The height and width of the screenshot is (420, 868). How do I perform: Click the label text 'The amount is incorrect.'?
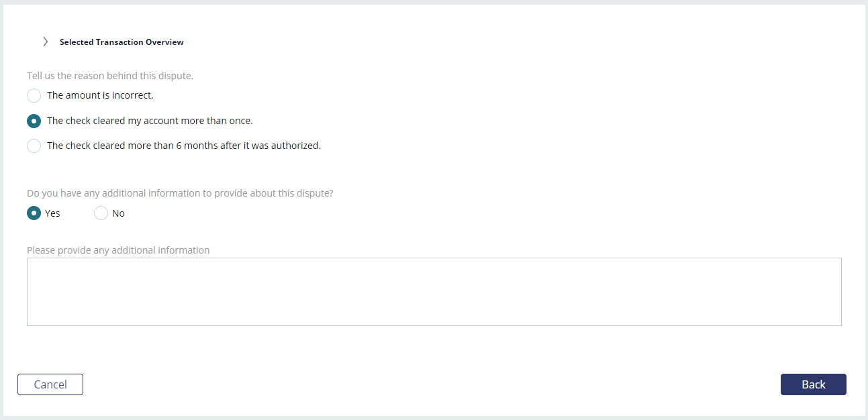click(100, 95)
